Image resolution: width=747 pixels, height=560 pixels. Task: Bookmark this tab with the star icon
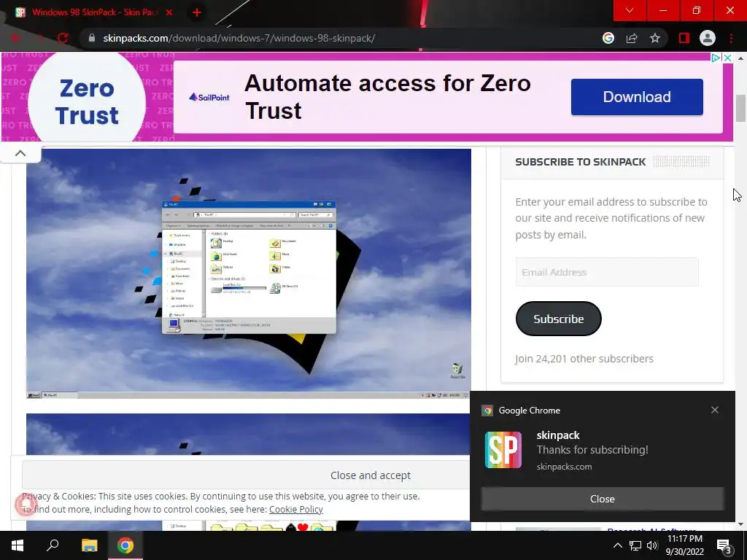[x=655, y=38]
